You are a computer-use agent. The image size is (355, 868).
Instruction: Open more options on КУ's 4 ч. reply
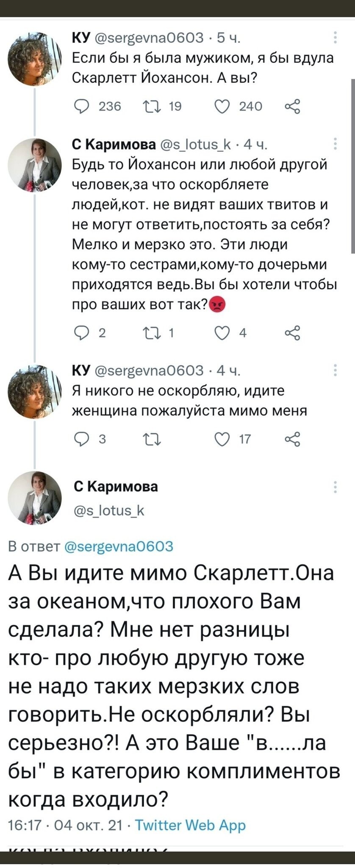336,371
